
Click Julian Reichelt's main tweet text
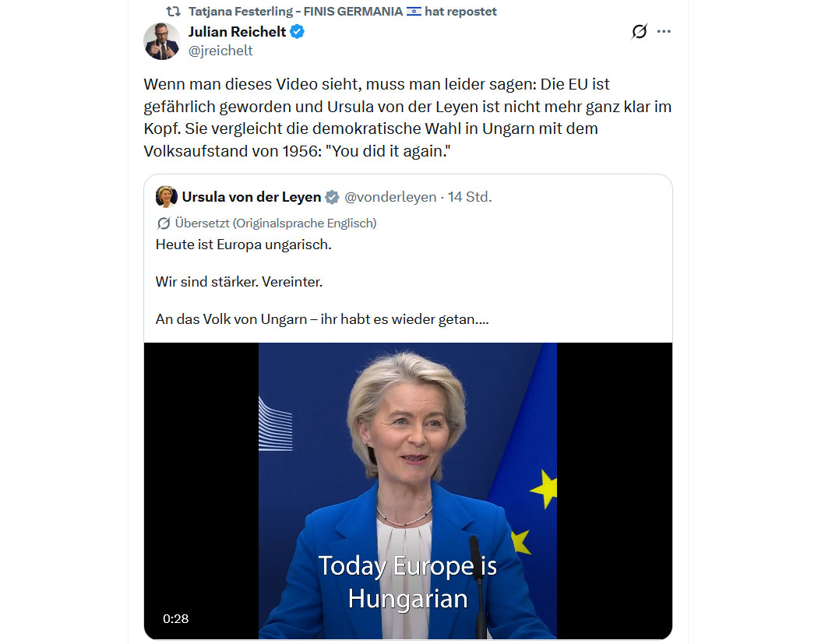[x=407, y=118]
